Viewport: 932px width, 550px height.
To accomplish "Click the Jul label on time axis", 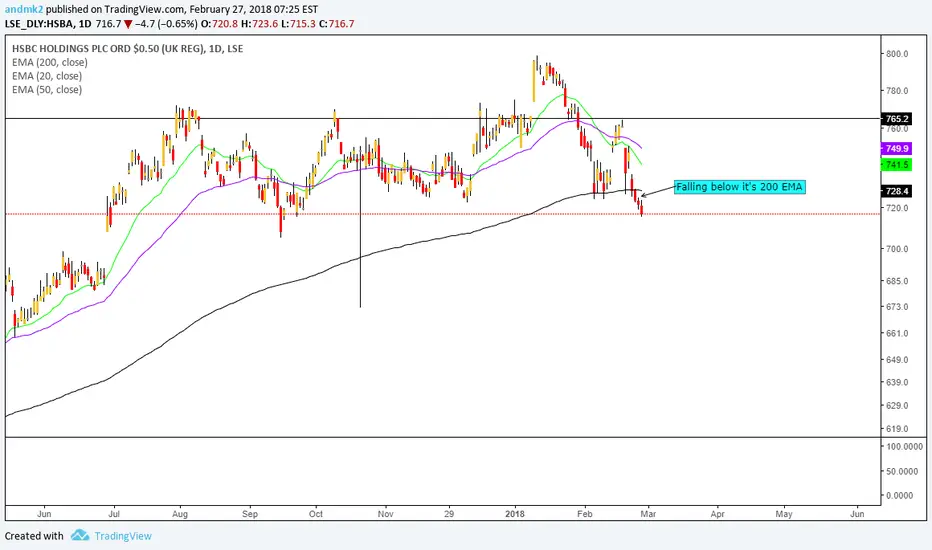I will tap(114, 514).
